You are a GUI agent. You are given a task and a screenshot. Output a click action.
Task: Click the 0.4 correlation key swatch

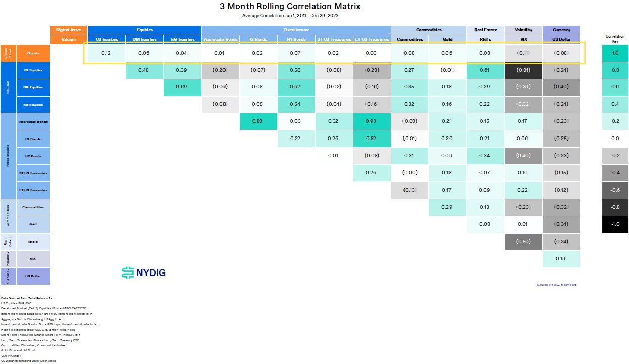coord(615,104)
